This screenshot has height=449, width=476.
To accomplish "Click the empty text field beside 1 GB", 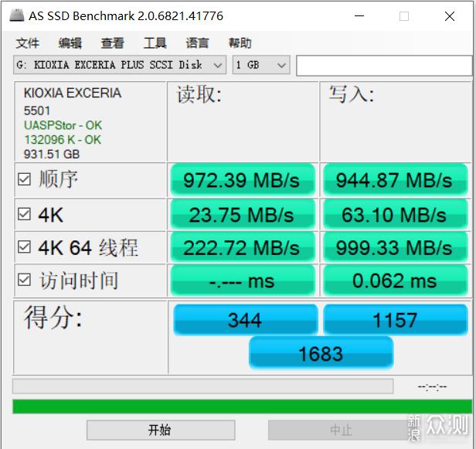I will point(384,65).
